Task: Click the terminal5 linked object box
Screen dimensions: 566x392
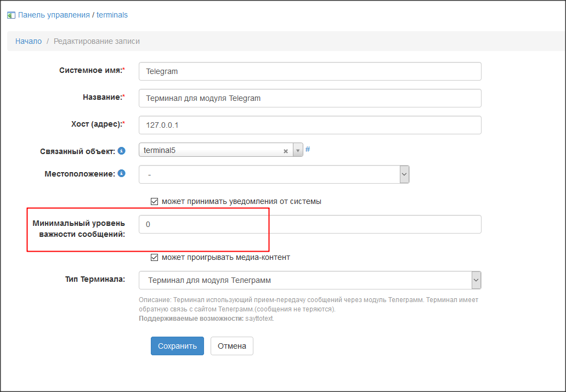Action: coord(211,150)
